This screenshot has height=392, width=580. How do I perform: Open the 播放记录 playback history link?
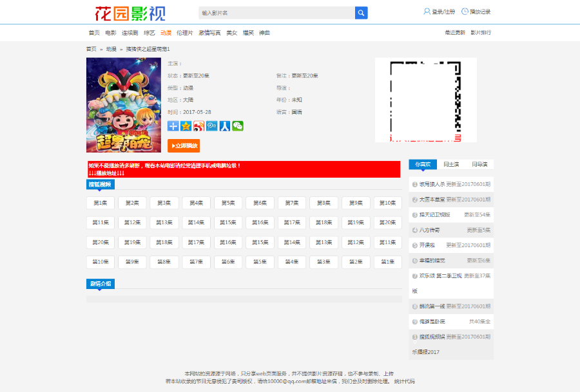click(x=479, y=12)
